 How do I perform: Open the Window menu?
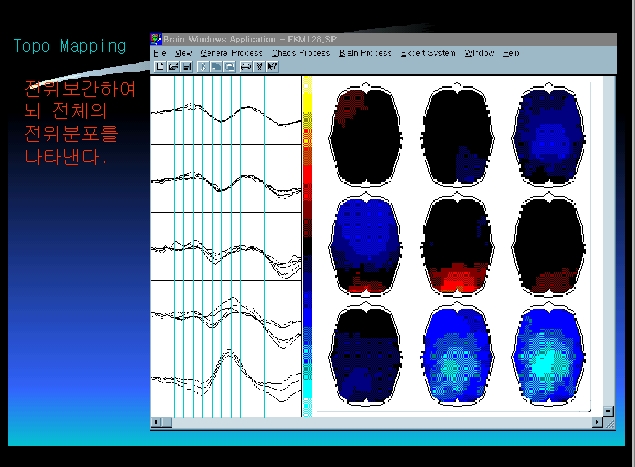point(479,53)
